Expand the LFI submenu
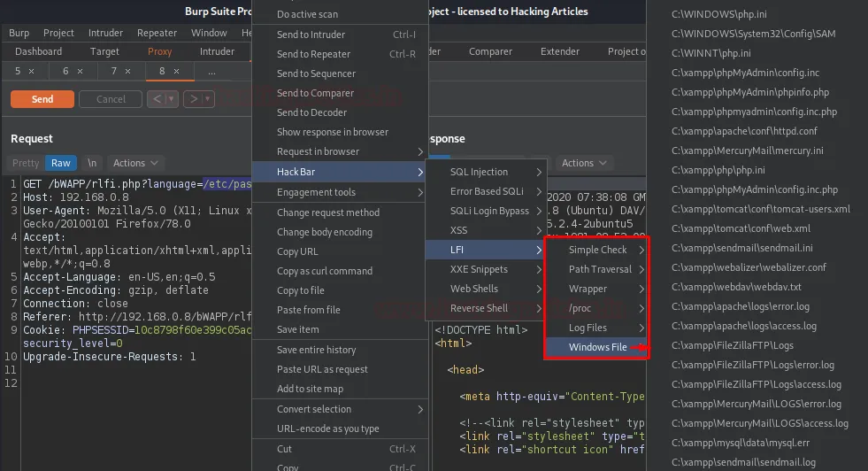Screen dimensions: 868x471 486,250
